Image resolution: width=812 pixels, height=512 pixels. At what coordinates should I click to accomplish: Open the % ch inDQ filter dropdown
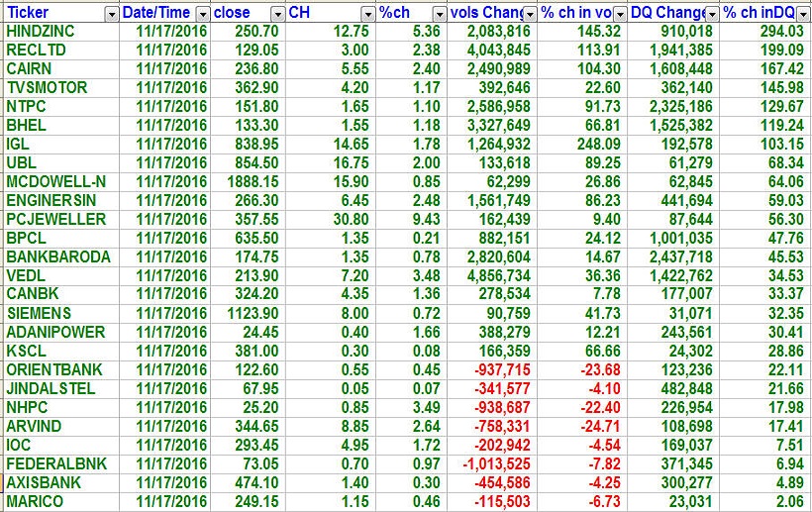802,13
